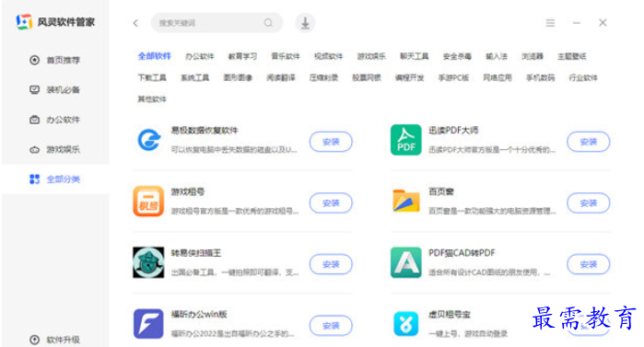Switch to the 编程开发 category

pos(409,78)
